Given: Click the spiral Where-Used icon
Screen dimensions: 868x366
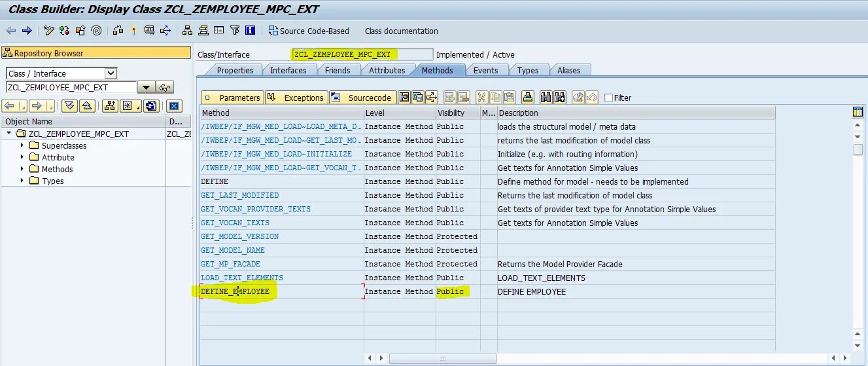Looking at the screenshot, I should point(96,31).
